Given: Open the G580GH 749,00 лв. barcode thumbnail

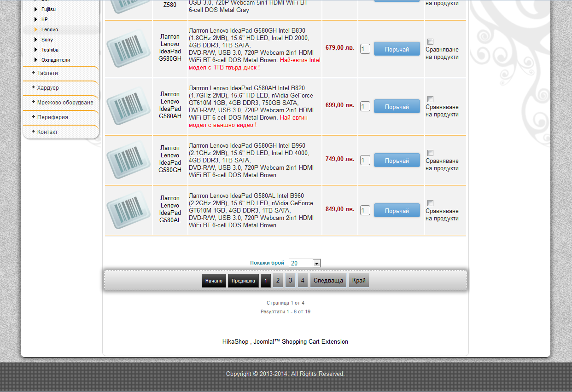Looking at the screenshot, I should coord(128,160).
